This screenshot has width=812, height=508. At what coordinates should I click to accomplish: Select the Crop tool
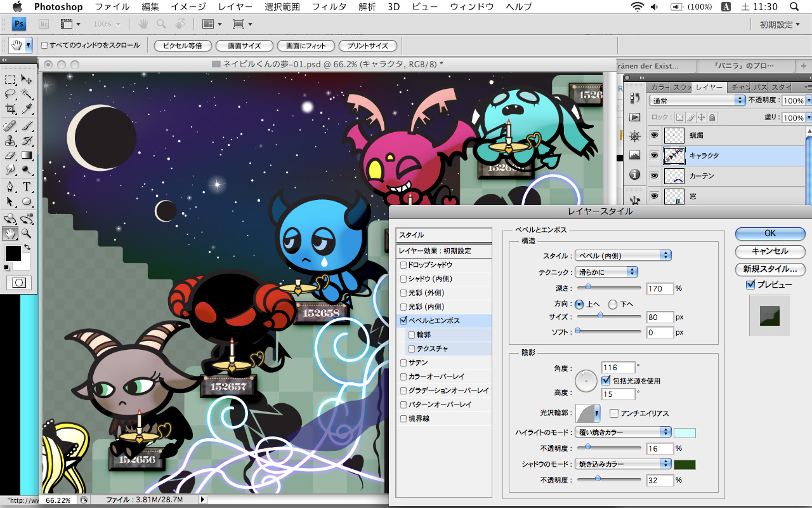click(10, 109)
